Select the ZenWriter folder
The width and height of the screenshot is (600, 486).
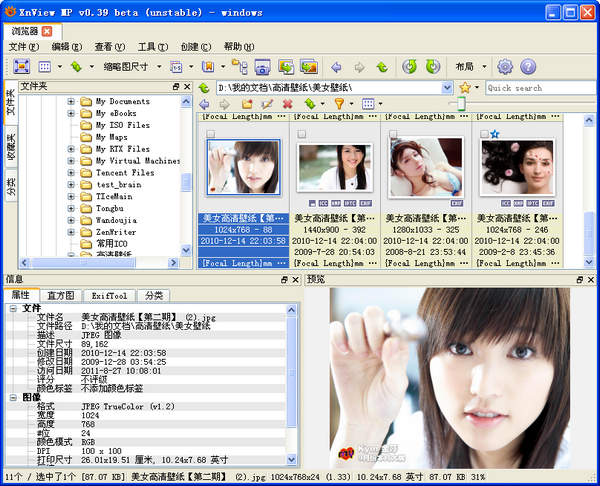coord(116,232)
